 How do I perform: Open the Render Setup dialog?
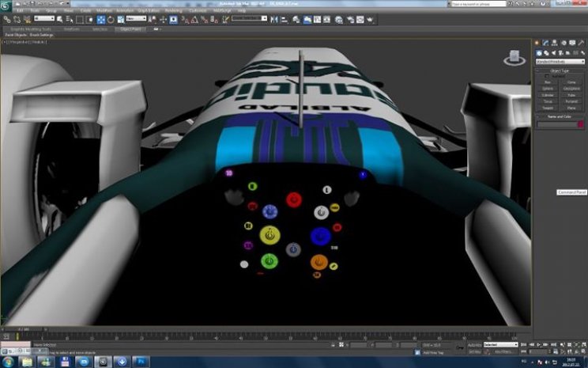point(351,20)
